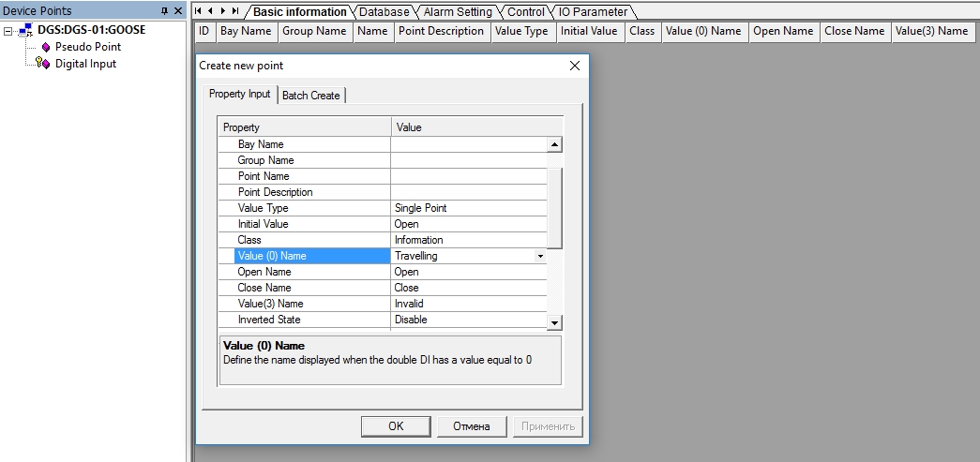Pin the Device Points panel
This screenshot has height=462, width=980.
[165, 10]
